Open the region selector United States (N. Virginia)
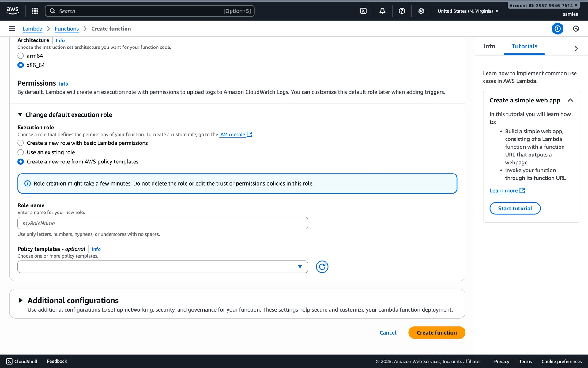The width and height of the screenshot is (588, 368). coord(468,11)
